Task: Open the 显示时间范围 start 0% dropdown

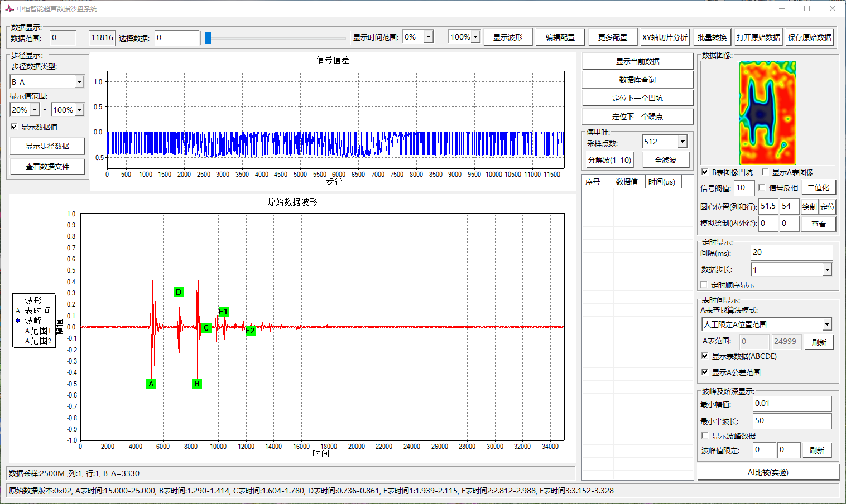Action: pos(429,37)
